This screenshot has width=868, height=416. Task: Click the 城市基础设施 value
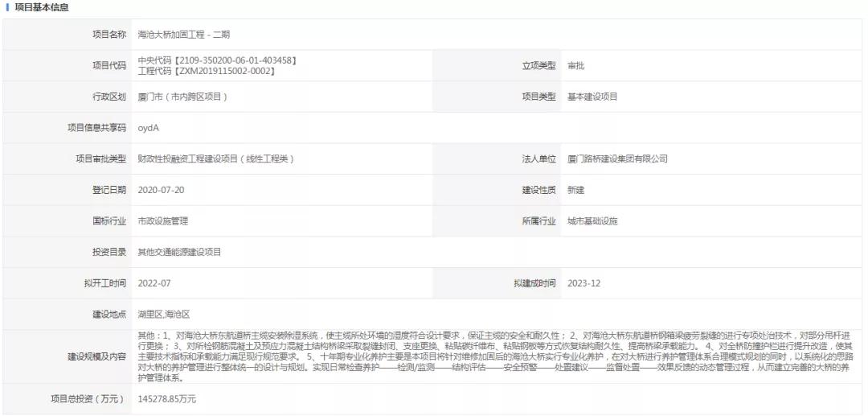592,221
